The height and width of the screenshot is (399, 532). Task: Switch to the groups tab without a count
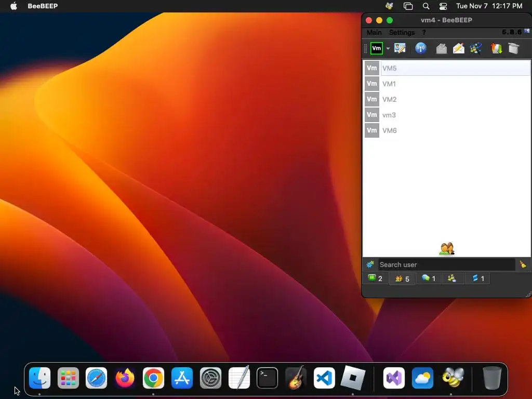[x=452, y=278]
